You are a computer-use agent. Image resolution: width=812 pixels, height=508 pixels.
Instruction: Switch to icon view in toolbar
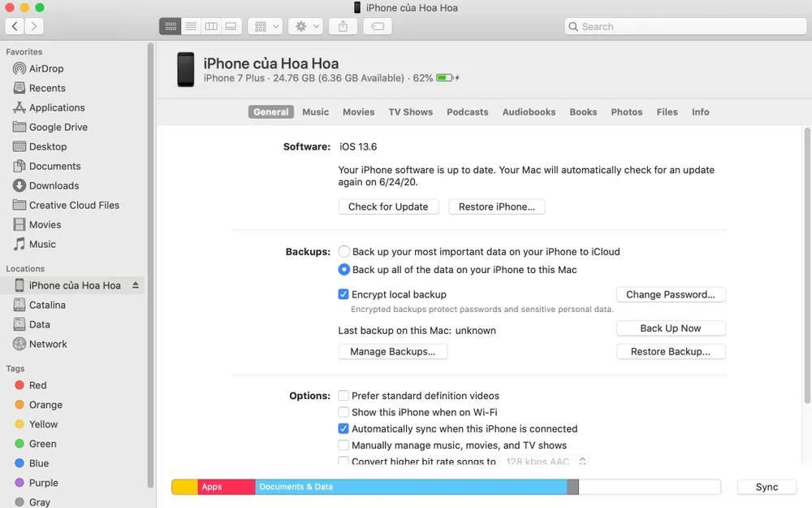[x=171, y=26]
